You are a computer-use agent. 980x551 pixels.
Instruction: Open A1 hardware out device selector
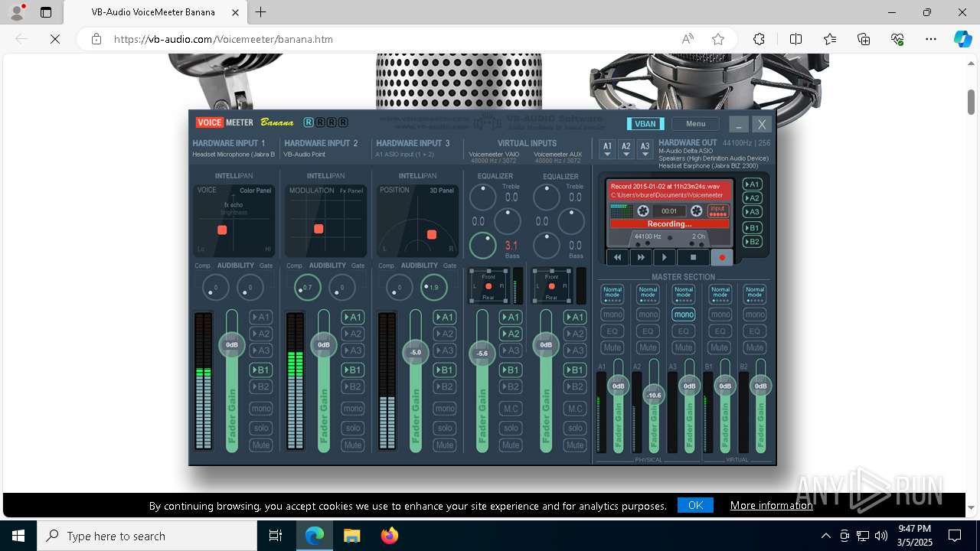(607, 148)
